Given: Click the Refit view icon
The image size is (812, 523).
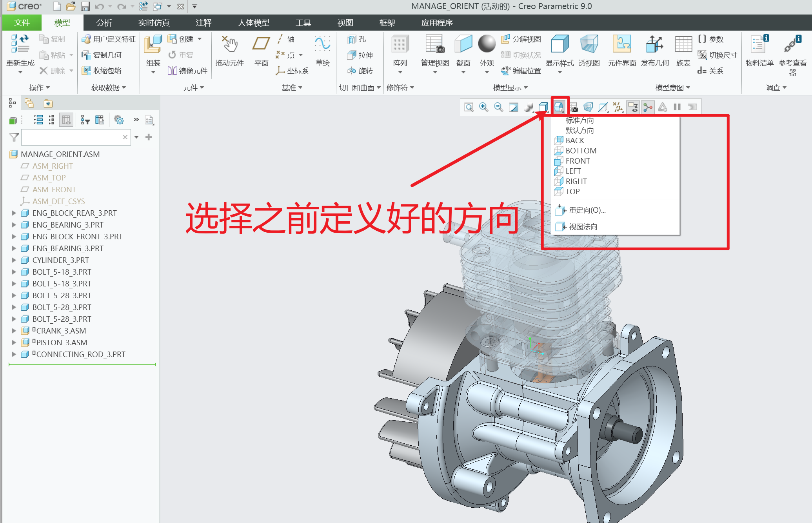Looking at the screenshot, I should (469, 107).
